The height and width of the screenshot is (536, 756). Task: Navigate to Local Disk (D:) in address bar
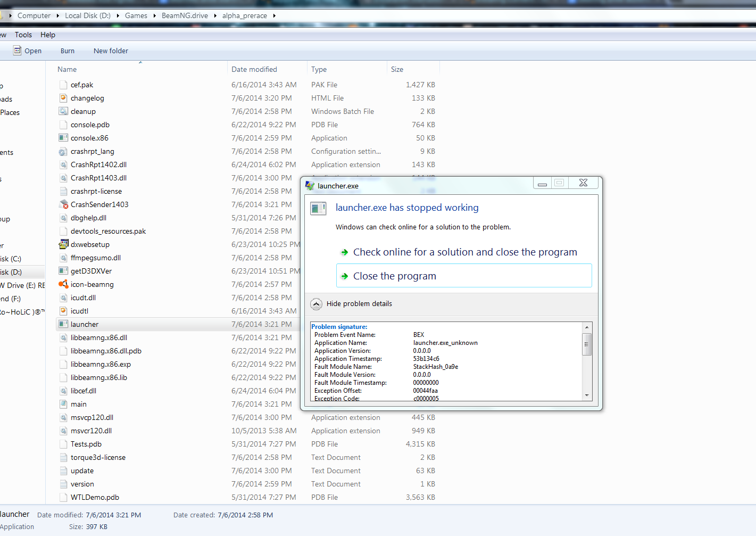[x=88, y=15]
